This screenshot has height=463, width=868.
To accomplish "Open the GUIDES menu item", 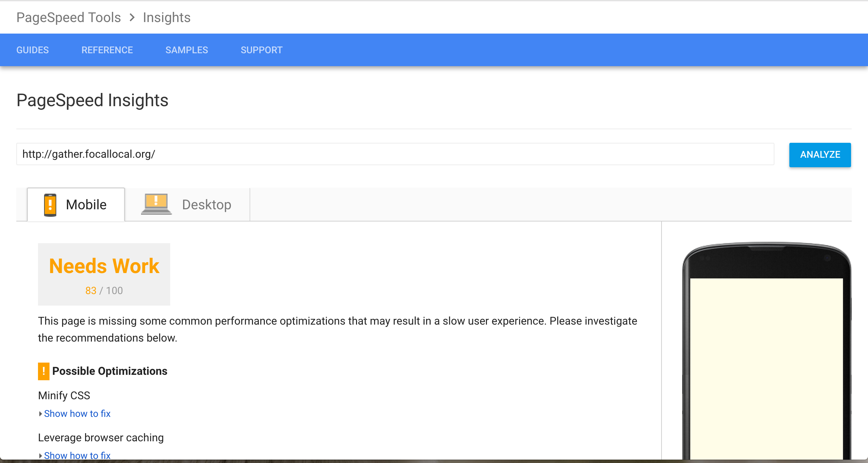I will pos(33,50).
